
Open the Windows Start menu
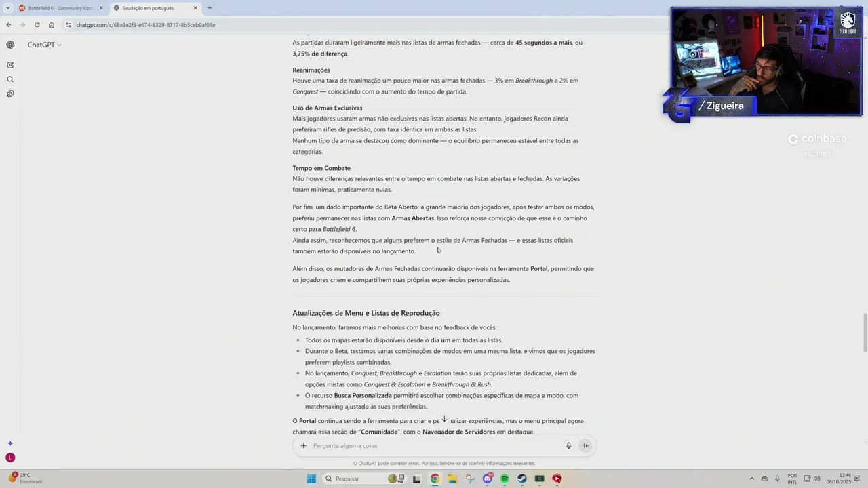click(311, 479)
